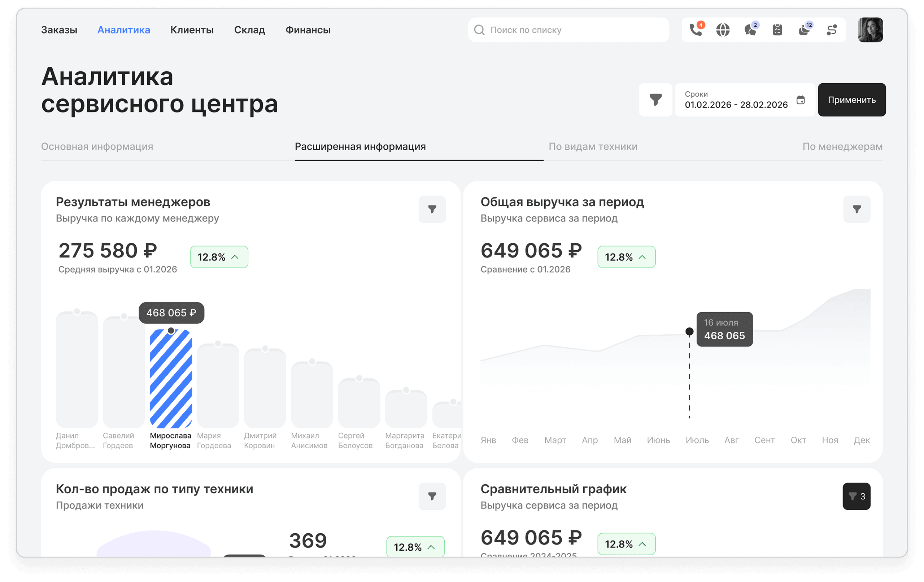The width and height of the screenshot is (924, 582).
Task: Open the По видам техники tab
Action: pos(593,146)
